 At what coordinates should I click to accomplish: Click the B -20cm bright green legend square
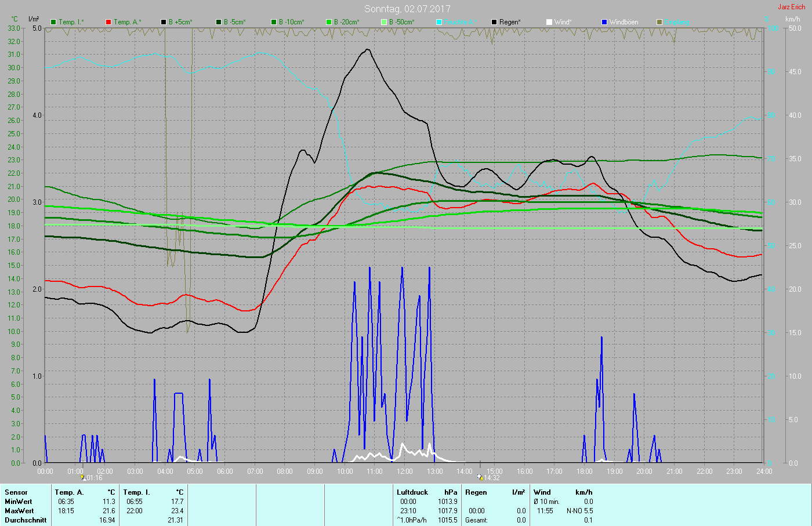(x=329, y=22)
